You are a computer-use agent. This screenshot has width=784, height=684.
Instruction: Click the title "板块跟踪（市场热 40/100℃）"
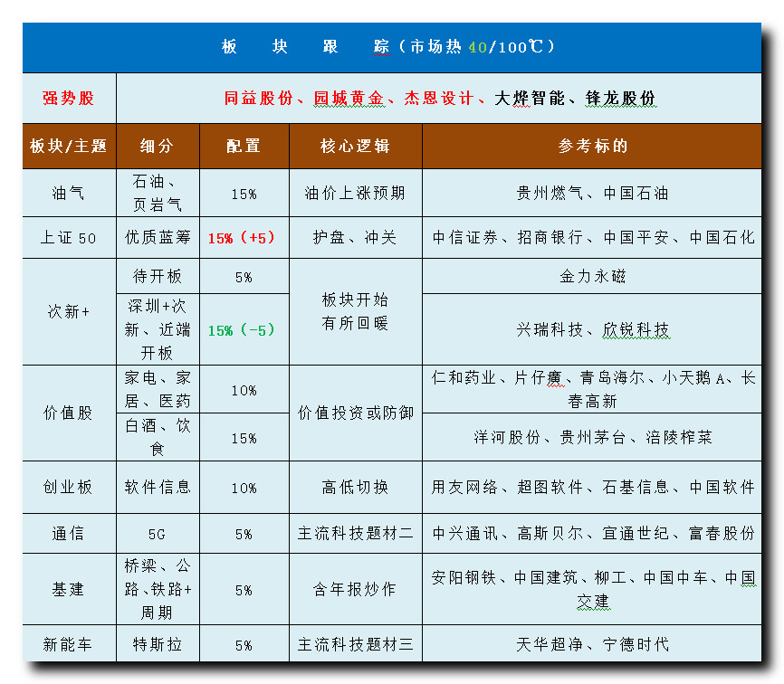pyautogui.click(x=388, y=46)
